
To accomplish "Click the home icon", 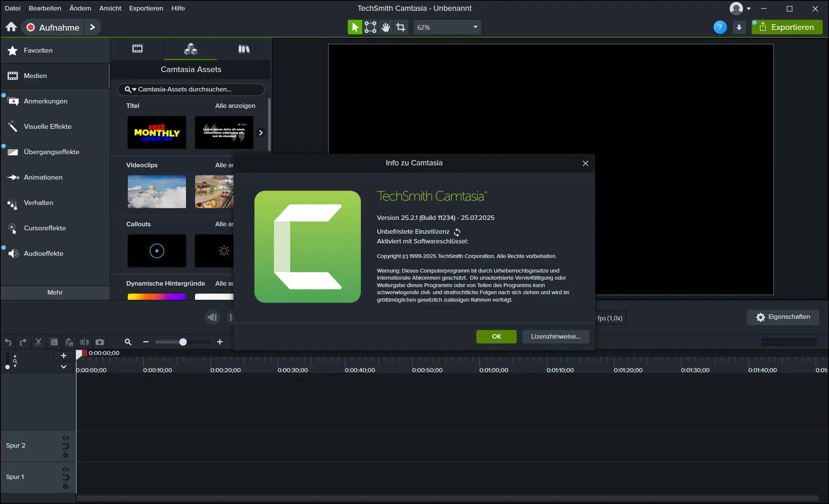I will [x=11, y=27].
